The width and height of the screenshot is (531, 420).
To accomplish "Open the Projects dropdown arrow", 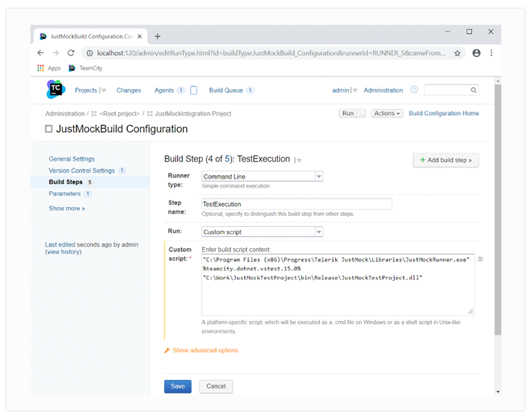I will point(104,90).
